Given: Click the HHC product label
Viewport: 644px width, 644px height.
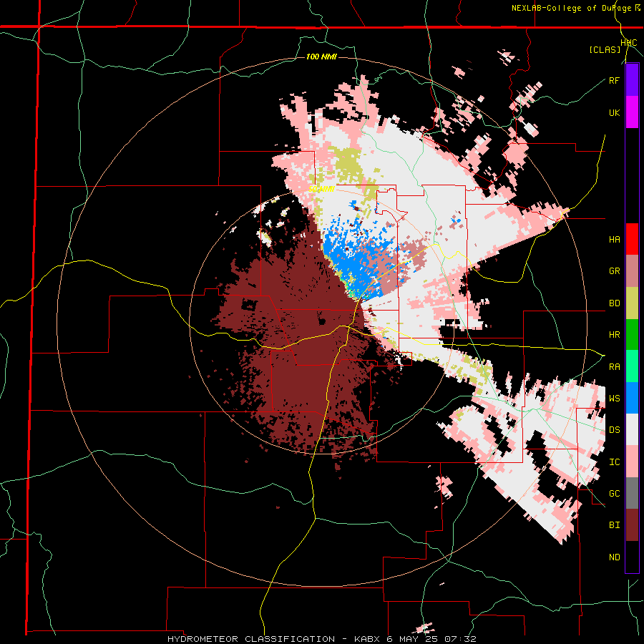Looking at the screenshot, I should (x=629, y=43).
